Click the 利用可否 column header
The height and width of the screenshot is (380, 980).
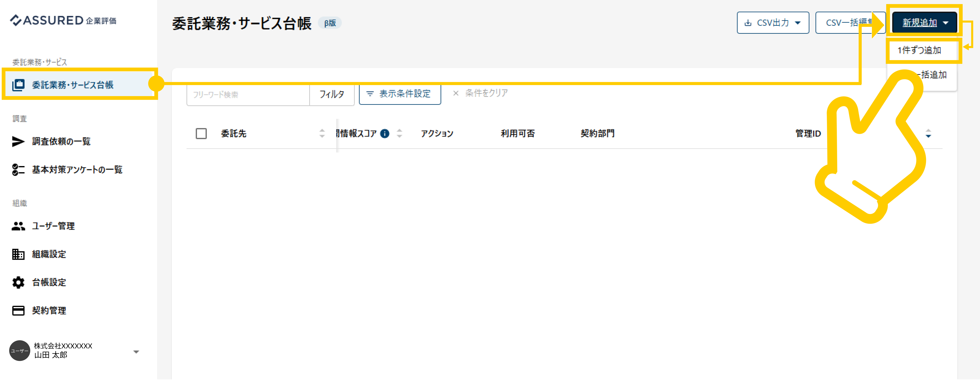coord(518,133)
